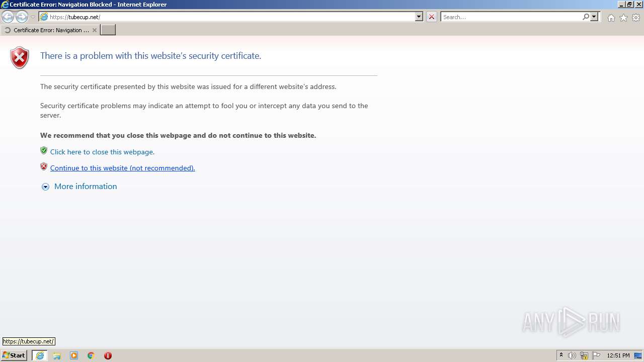This screenshot has width=644, height=362.
Task: Click the red shield beside continue link
Action: 44,167
